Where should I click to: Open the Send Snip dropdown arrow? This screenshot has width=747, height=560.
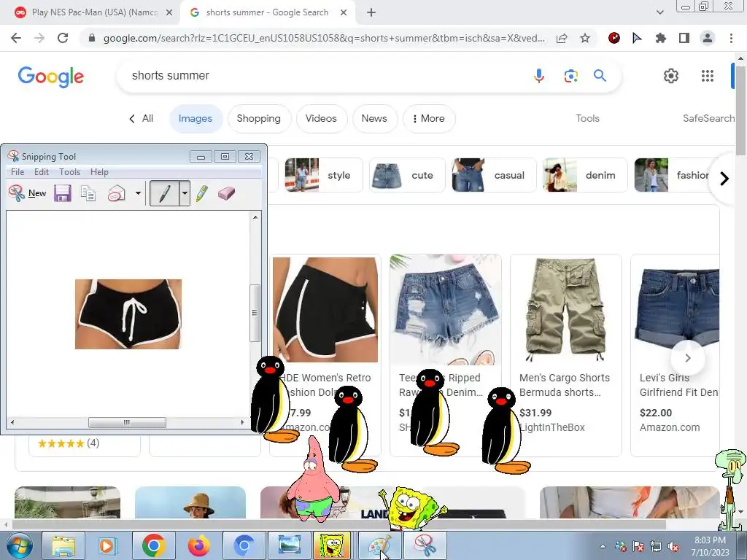click(x=138, y=193)
